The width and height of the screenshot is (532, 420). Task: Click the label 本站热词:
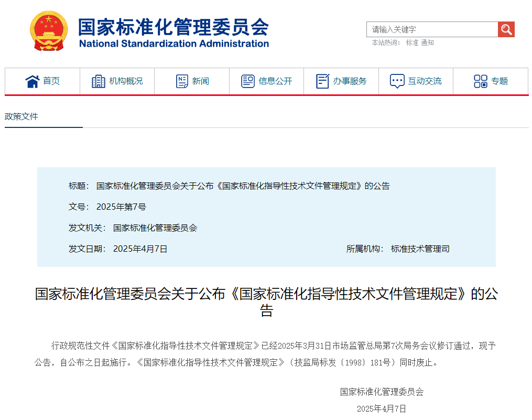click(386, 43)
